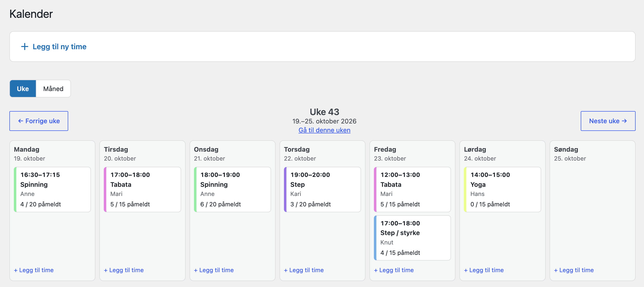Click the Søndag day heading
The width and height of the screenshot is (644, 287).
(x=566, y=149)
